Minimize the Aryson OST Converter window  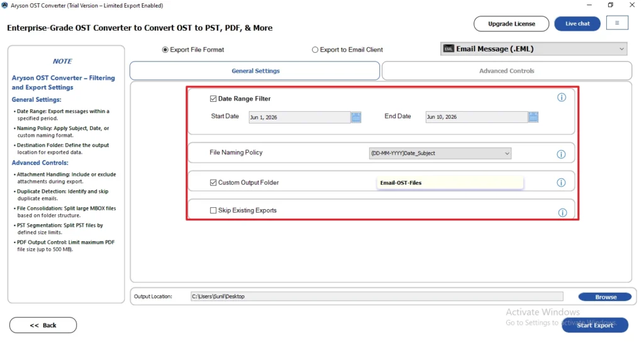(x=589, y=5)
